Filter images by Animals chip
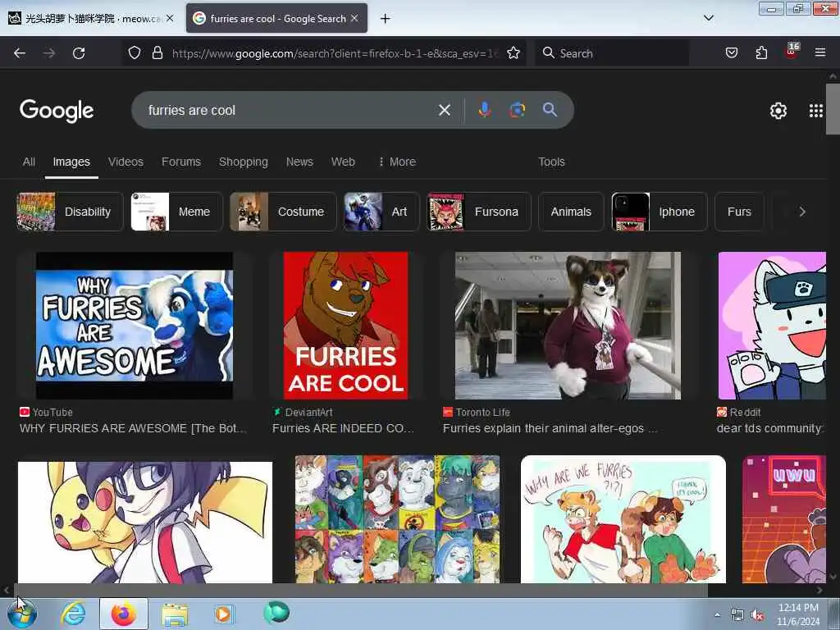 pos(571,212)
